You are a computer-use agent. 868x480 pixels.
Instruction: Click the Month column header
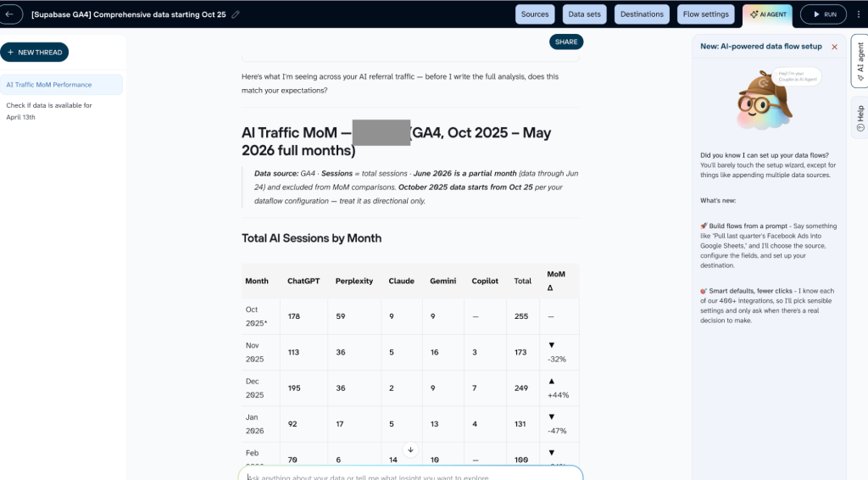click(x=257, y=281)
